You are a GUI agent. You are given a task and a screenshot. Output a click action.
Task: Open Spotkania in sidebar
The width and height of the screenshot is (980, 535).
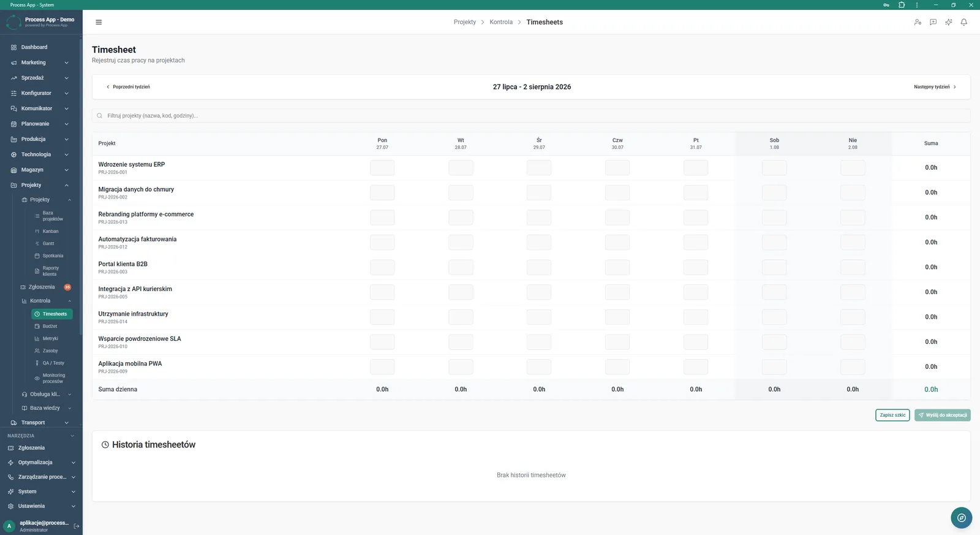(x=52, y=256)
